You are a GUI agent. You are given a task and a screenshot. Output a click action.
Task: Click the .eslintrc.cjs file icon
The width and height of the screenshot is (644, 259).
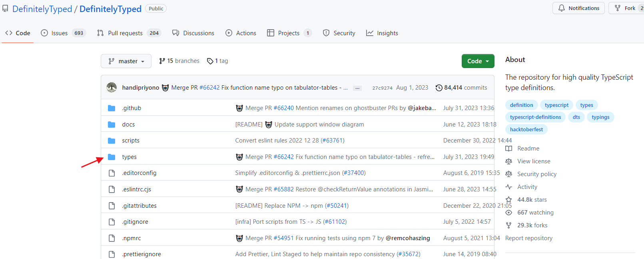pos(112,189)
